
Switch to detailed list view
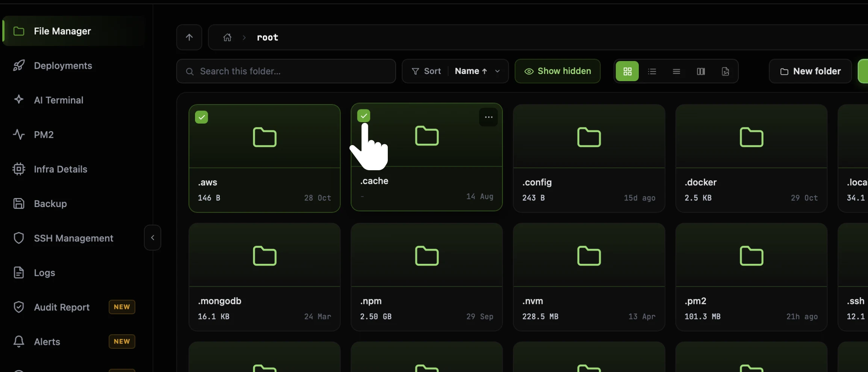tap(652, 71)
